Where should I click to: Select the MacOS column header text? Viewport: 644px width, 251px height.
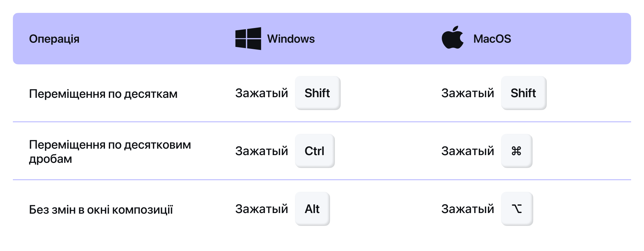pos(492,39)
